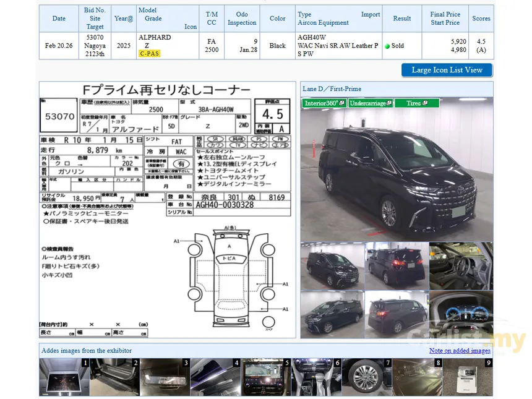Click the green Sold status dot
The image size is (532, 399).
[387, 46]
